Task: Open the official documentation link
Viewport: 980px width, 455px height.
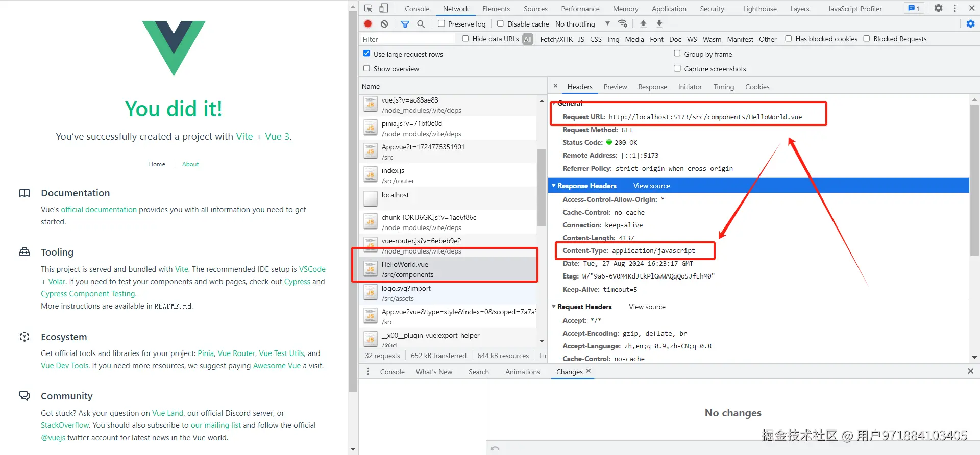Action: tap(99, 210)
